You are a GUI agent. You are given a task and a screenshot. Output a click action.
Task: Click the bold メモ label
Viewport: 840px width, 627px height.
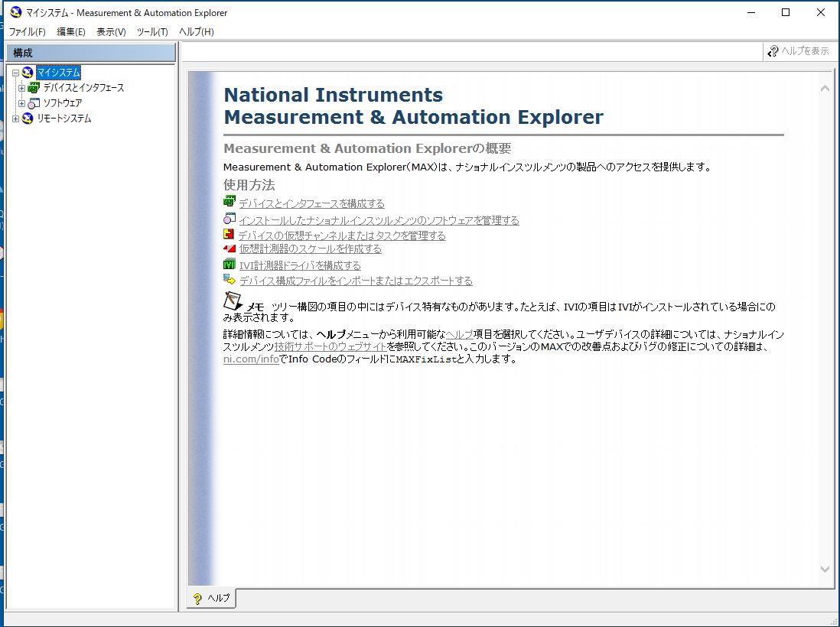tap(255, 307)
